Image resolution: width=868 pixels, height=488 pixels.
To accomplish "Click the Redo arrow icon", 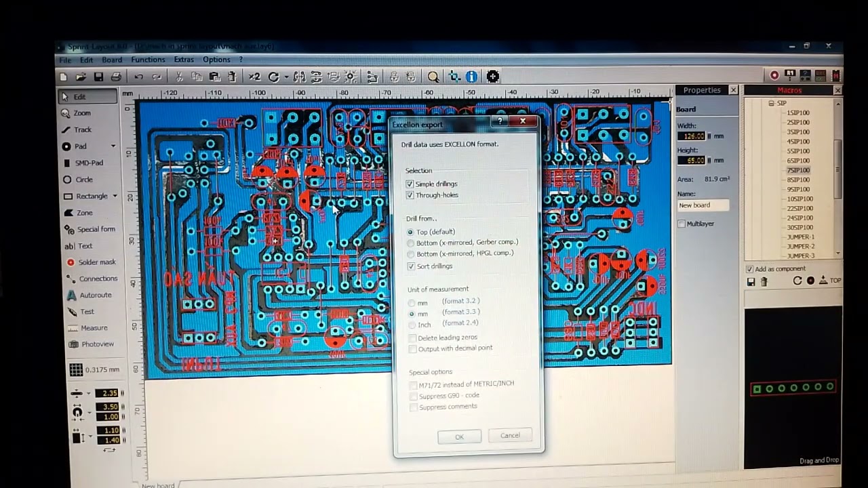I will (x=157, y=77).
